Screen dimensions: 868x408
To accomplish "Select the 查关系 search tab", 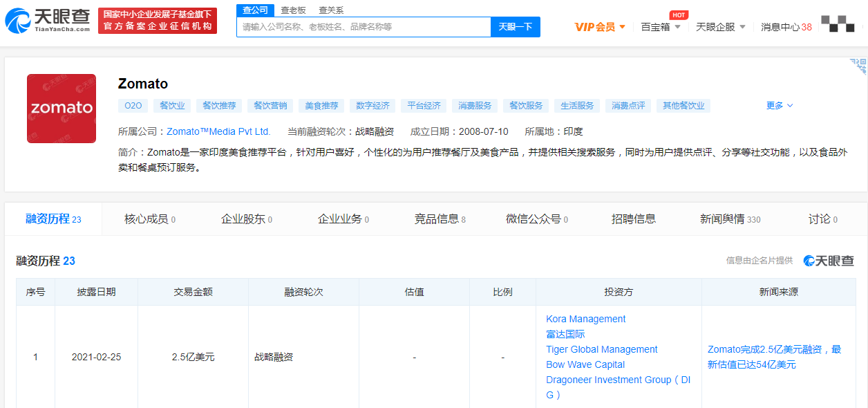I will click(331, 10).
